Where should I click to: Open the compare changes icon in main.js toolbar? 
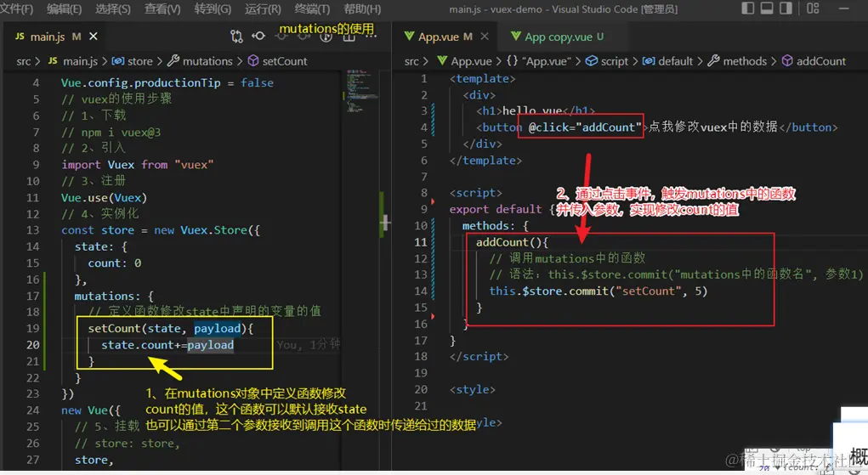pos(236,37)
